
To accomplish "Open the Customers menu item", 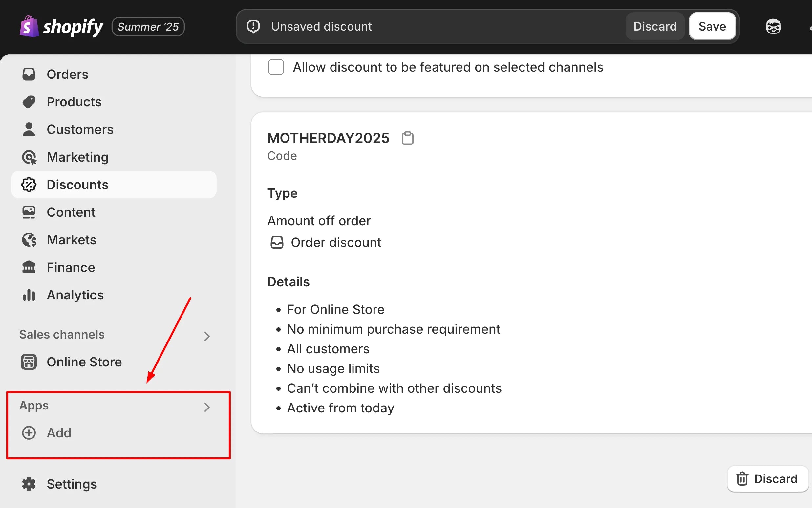I will tap(80, 130).
